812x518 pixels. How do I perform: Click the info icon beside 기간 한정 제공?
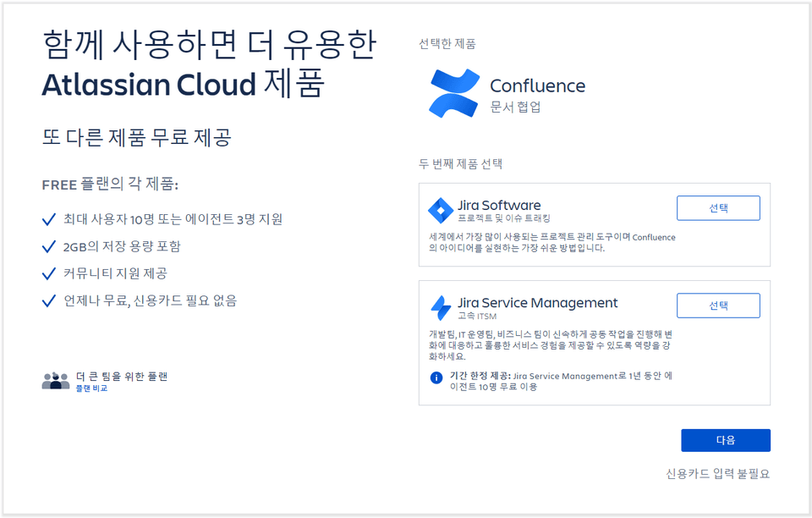pos(436,377)
